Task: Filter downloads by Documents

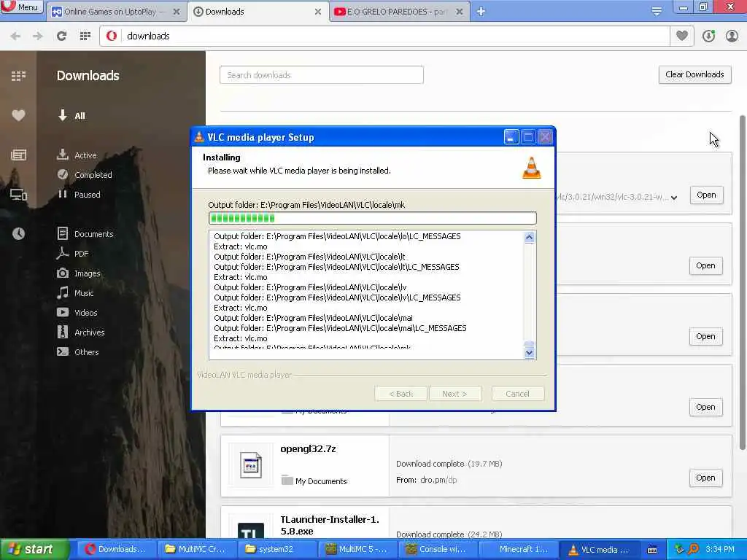Action: pyautogui.click(x=85, y=234)
